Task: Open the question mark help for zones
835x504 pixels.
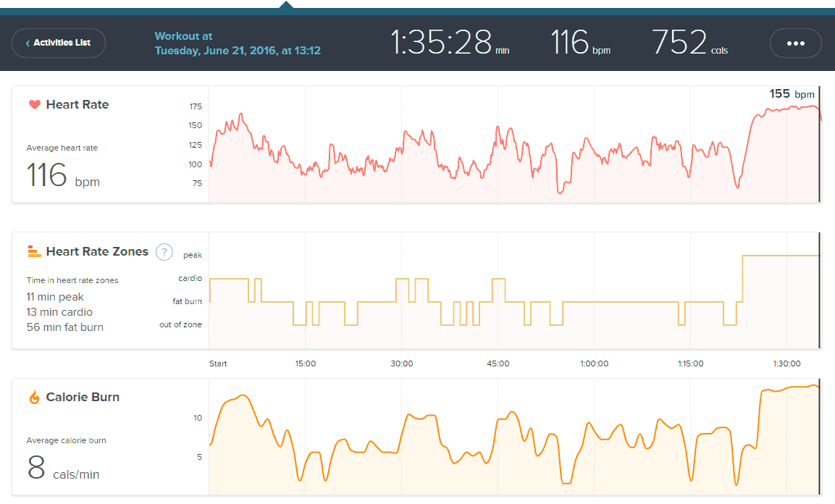Action: (x=164, y=252)
